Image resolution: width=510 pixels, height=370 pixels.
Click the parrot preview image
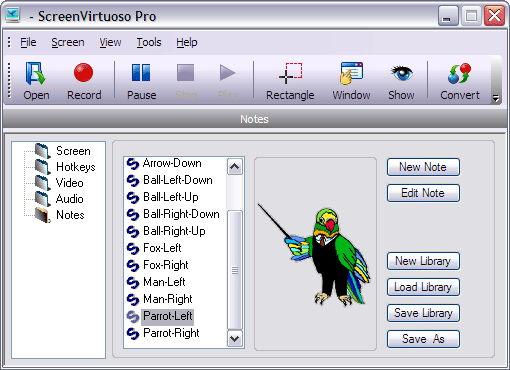(315, 254)
